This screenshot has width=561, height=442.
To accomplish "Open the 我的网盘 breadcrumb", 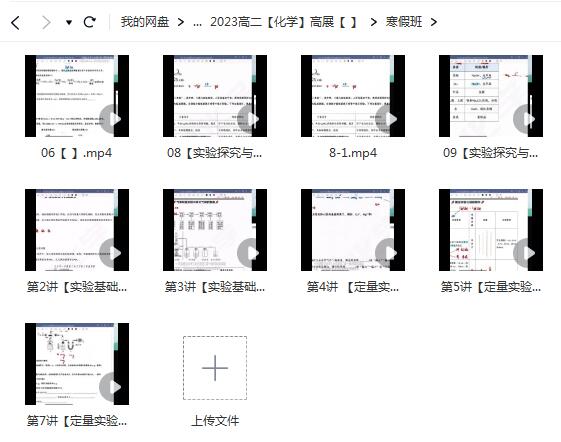I will [145, 22].
